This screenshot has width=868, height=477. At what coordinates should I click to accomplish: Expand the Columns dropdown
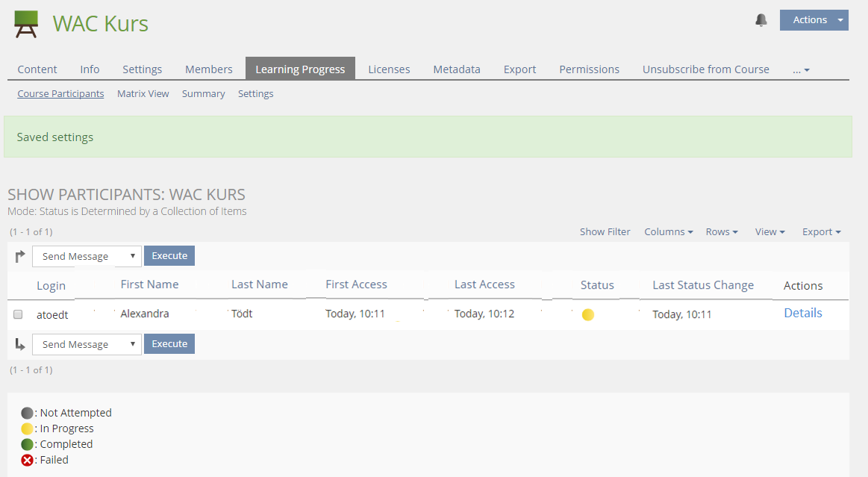coord(668,232)
